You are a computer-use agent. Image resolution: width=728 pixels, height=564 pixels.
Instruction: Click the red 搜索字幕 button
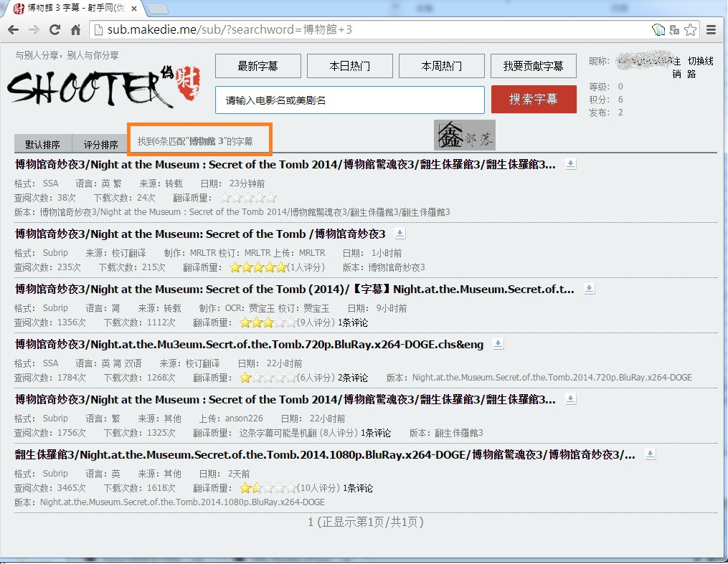coord(534,100)
